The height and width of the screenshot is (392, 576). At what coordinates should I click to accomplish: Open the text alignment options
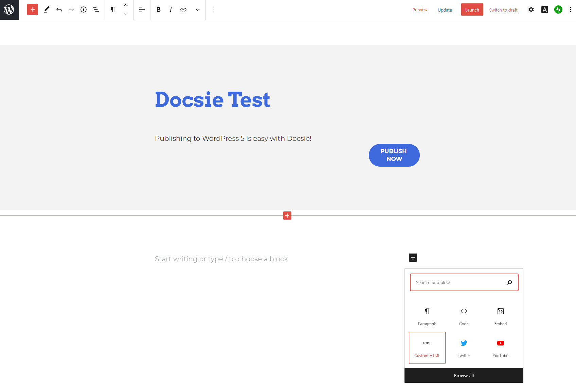click(x=142, y=10)
